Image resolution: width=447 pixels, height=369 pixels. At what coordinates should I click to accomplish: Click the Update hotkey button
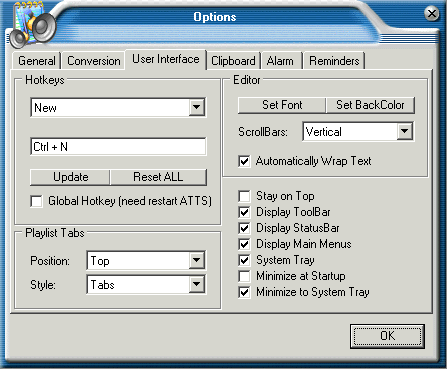click(x=71, y=177)
